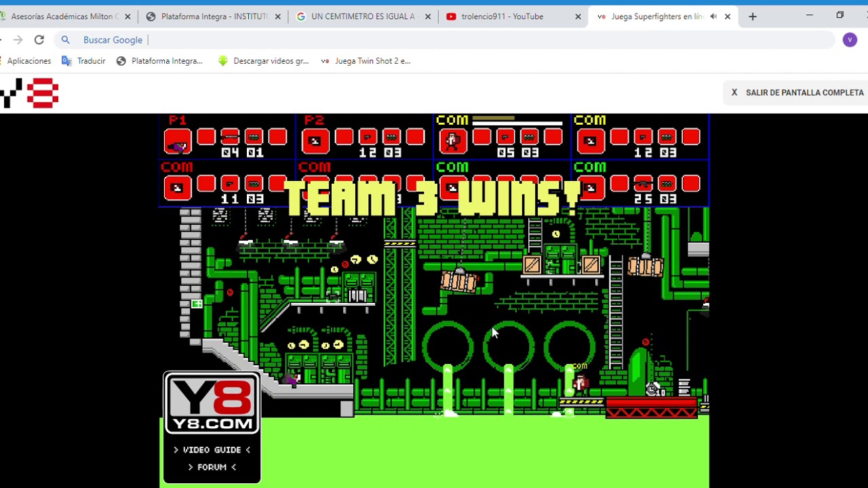Viewport: 868px width, 488px height.
Task: Open Descargar videos bookmark
Action: coord(263,61)
